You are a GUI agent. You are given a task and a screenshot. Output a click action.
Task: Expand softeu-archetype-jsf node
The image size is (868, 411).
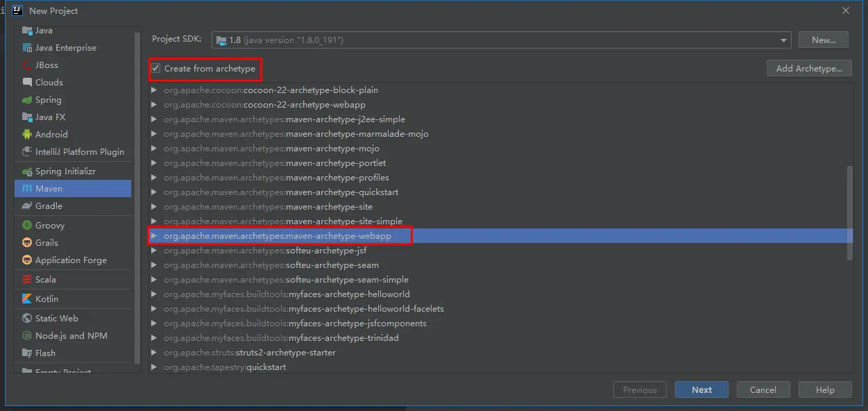154,251
